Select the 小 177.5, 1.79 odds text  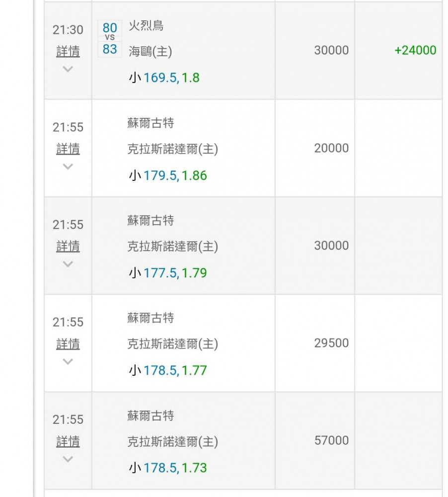[167, 273]
